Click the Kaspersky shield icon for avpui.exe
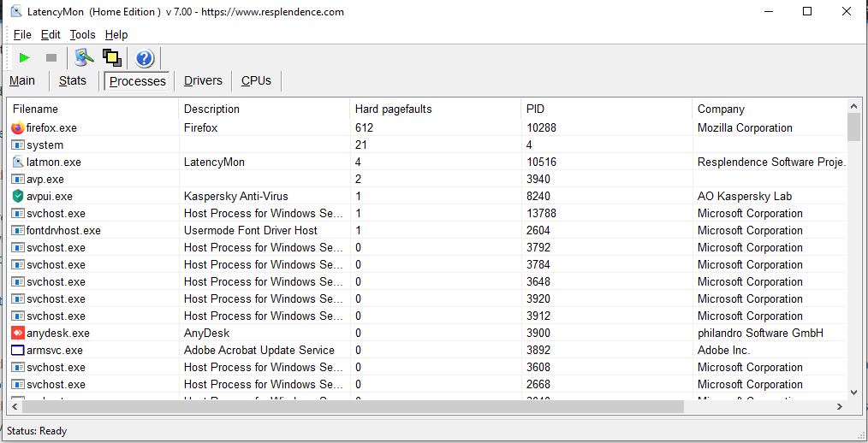The height and width of the screenshot is (443, 868). 18,197
